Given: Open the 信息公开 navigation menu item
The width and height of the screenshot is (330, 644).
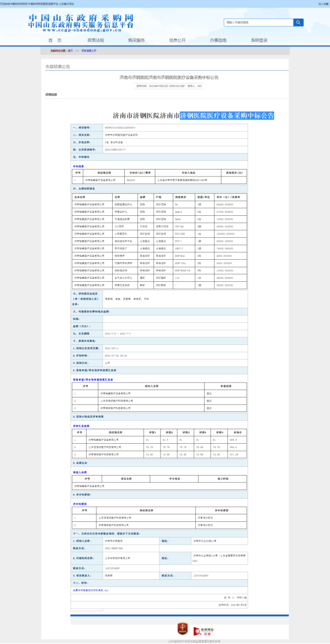Looking at the screenshot, I should (177, 41).
